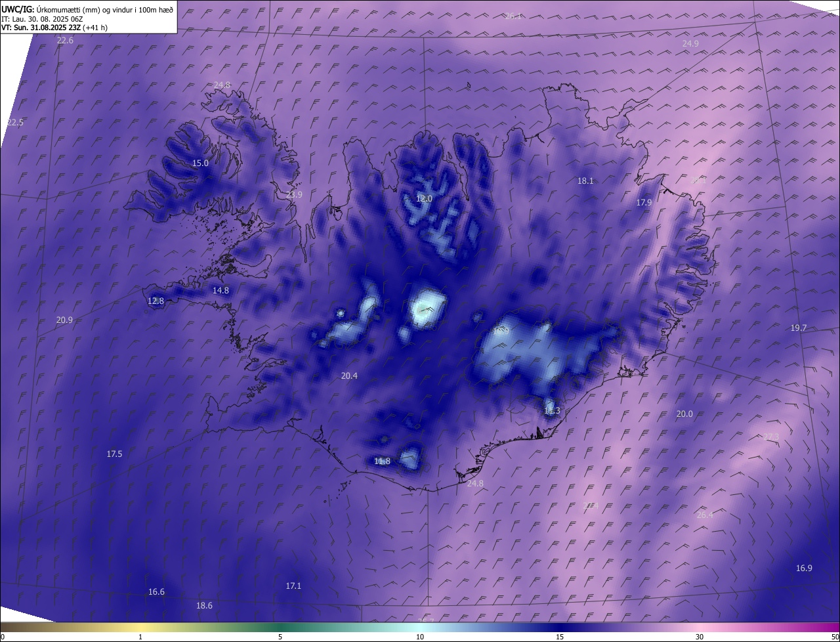Screen dimensions: 840x642
Task: Select the 18.1 value label
Action: coord(585,181)
